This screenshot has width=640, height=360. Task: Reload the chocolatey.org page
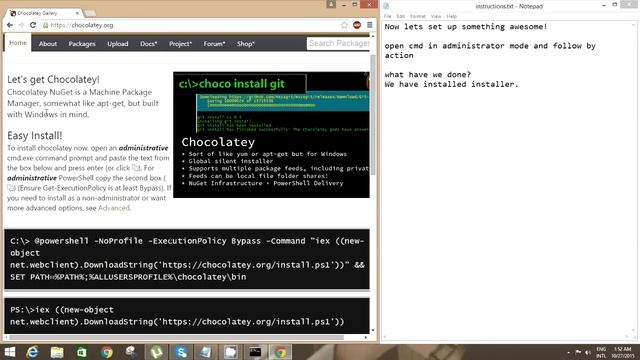[33, 25]
